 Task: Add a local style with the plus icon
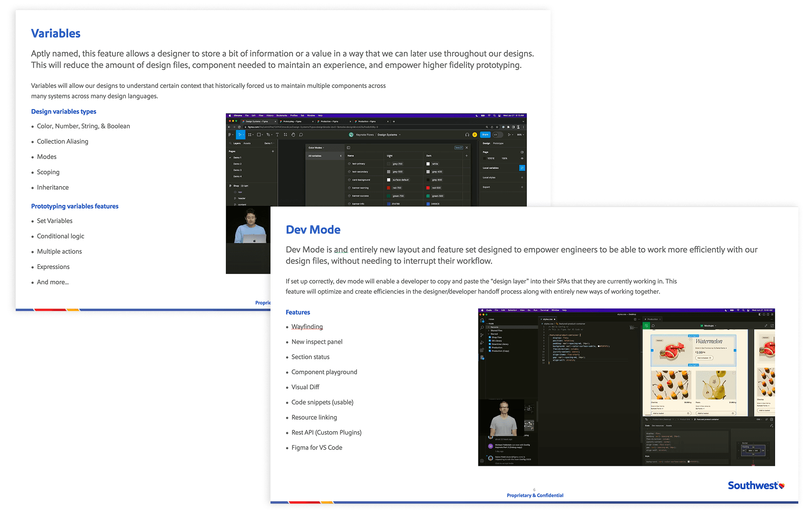click(x=522, y=178)
